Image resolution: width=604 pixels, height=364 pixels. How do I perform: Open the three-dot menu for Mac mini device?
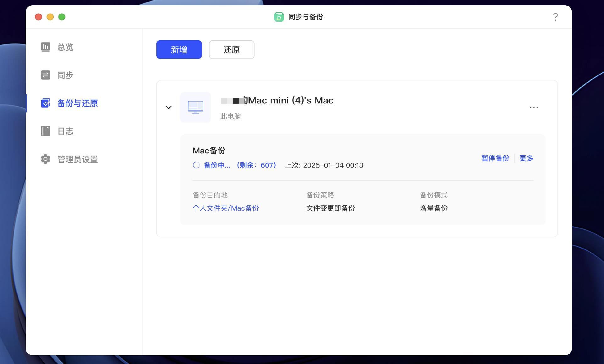(x=534, y=107)
